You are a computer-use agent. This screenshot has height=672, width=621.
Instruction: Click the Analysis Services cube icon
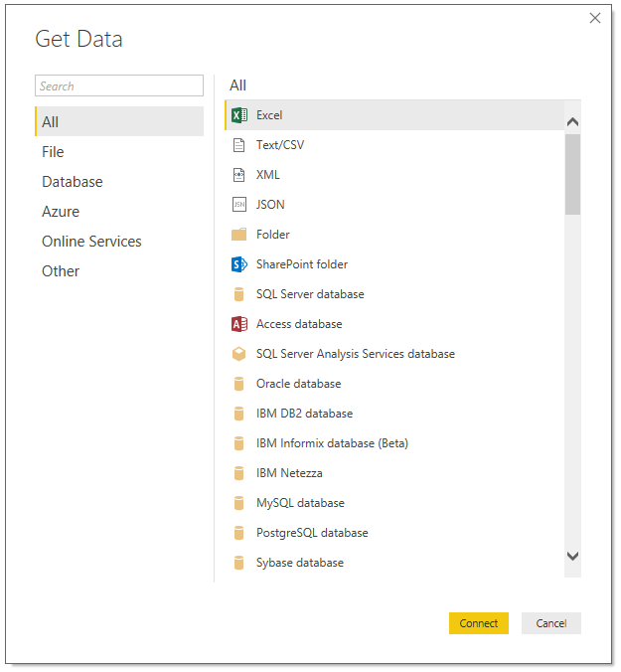click(239, 354)
